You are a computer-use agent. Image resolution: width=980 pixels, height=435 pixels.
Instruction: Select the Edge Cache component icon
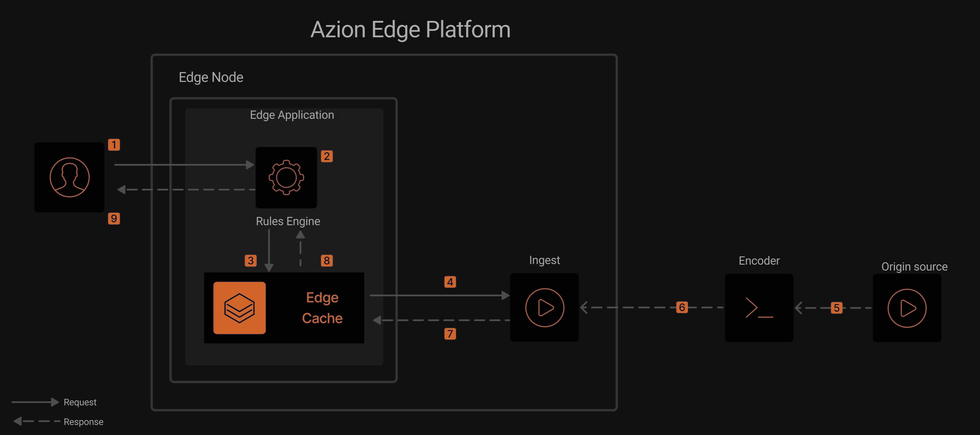pyautogui.click(x=240, y=307)
